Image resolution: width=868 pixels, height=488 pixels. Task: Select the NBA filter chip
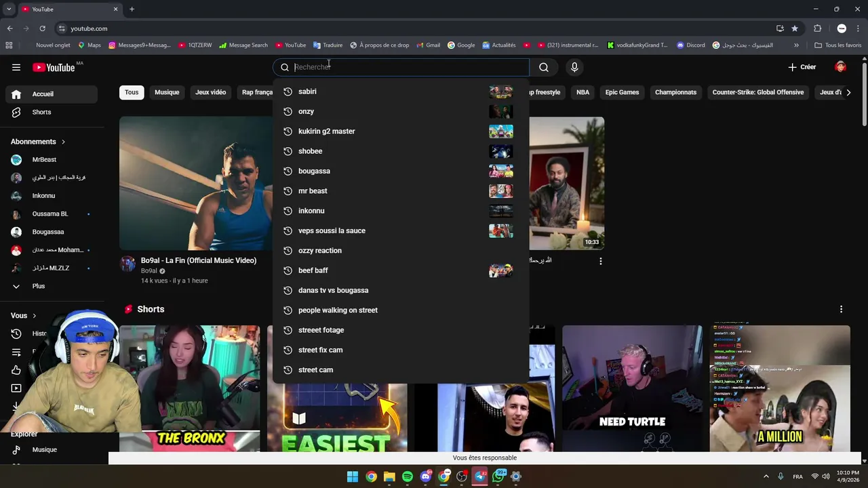[583, 92]
